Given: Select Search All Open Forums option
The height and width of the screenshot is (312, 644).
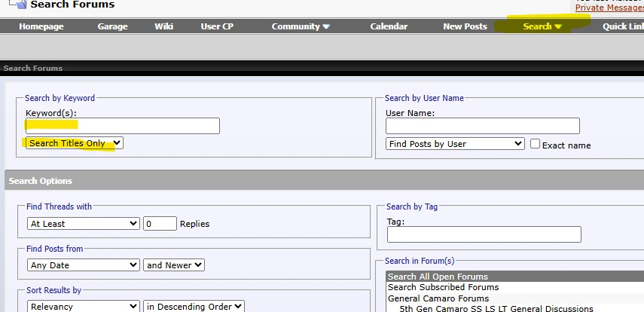Looking at the screenshot, I should pos(515,277).
